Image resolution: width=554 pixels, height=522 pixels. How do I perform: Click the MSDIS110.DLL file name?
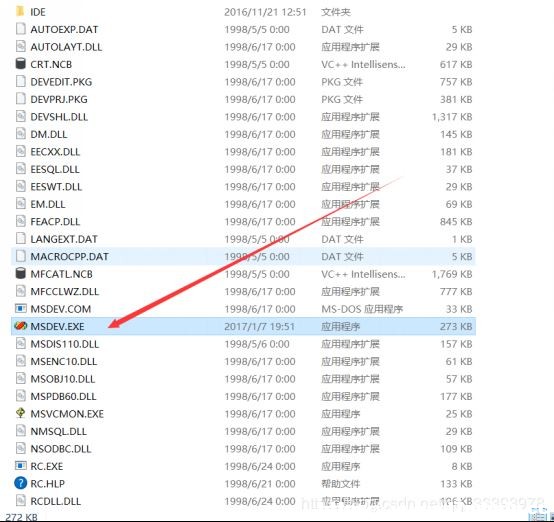tap(64, 344)
